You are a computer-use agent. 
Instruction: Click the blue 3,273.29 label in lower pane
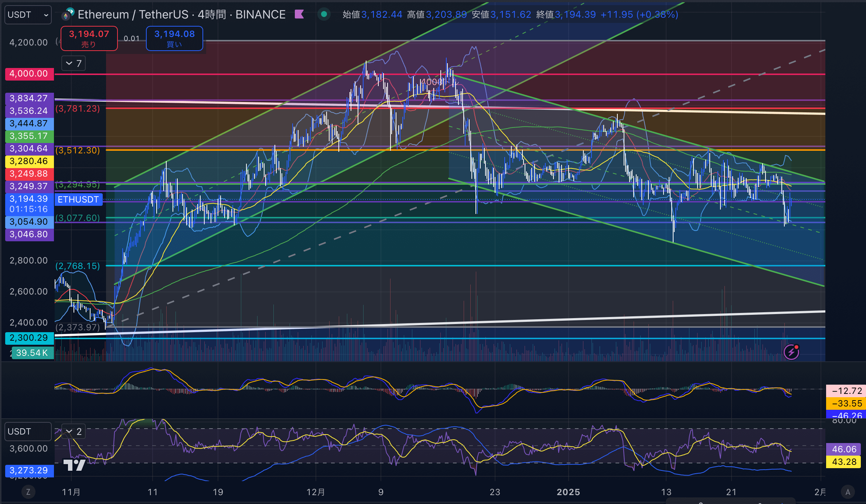point(29,470)
